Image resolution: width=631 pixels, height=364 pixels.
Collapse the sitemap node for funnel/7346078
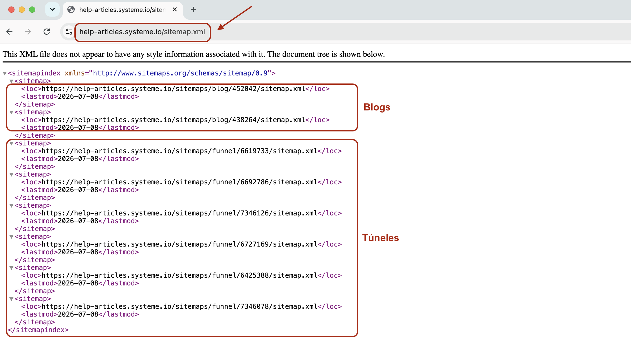click(x=11, y=299)
